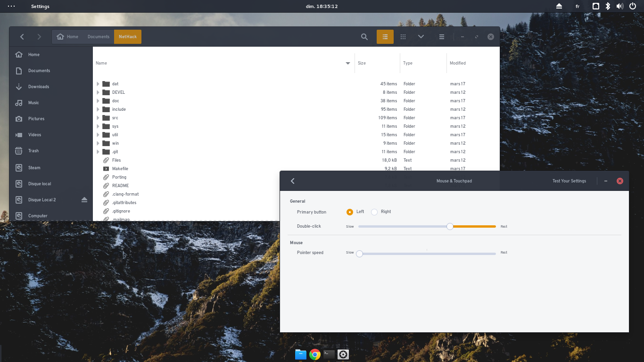
Task: Expand the src folder tree
Action: (98, 117)
